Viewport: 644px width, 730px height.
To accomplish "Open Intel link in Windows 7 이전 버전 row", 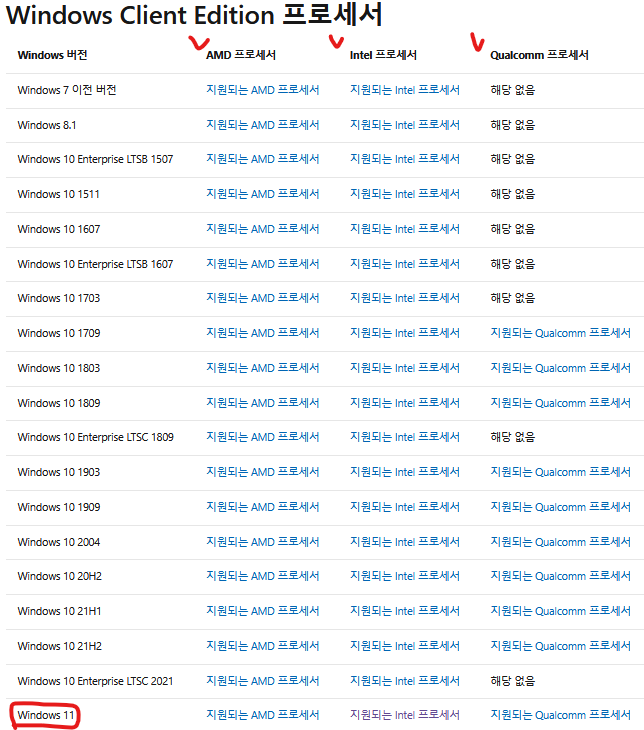I will pos(405,90).
